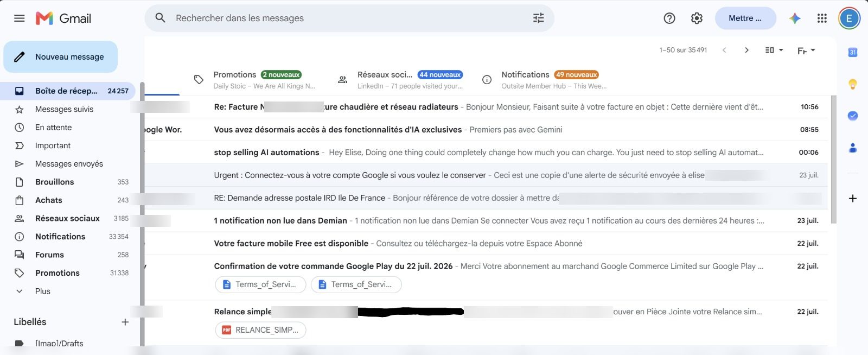868x355 pixels.
Task: Open email stop selling AI automations
Action: coord(486,153)
